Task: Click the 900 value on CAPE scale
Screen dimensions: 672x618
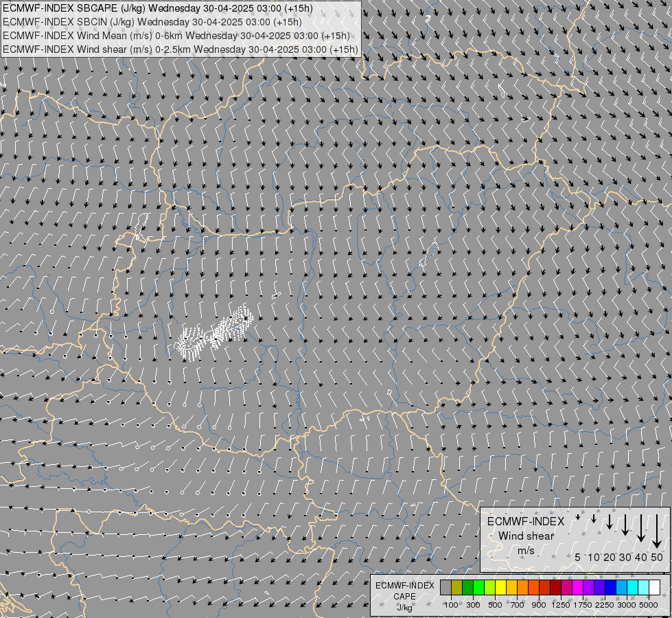Action: tap(539, 605)
